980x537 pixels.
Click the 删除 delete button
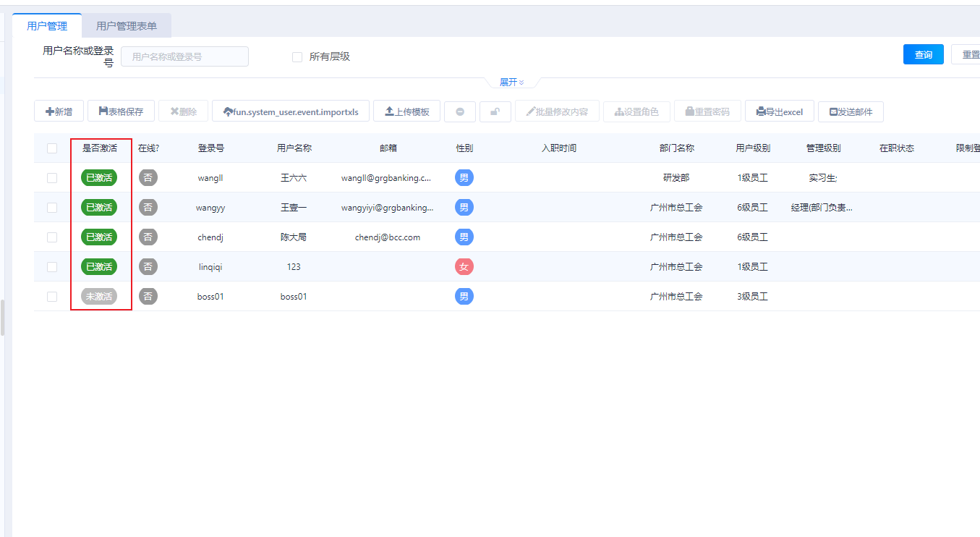click(x=184, y=111)
